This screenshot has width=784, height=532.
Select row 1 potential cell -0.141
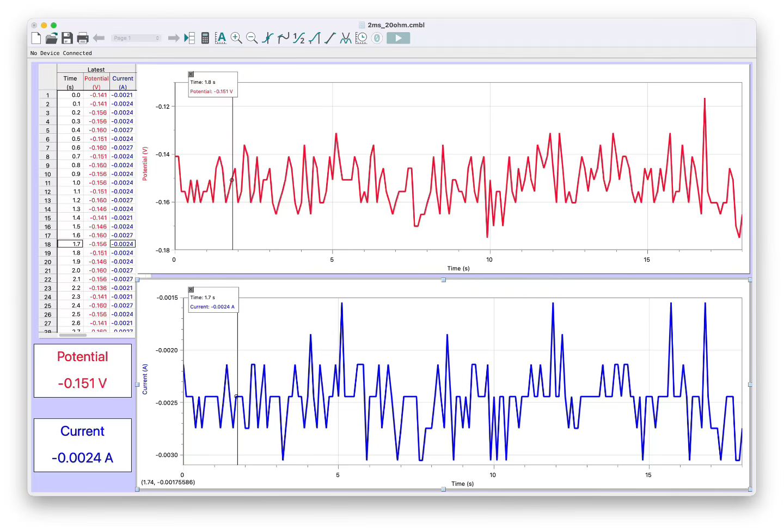point(96,95)
